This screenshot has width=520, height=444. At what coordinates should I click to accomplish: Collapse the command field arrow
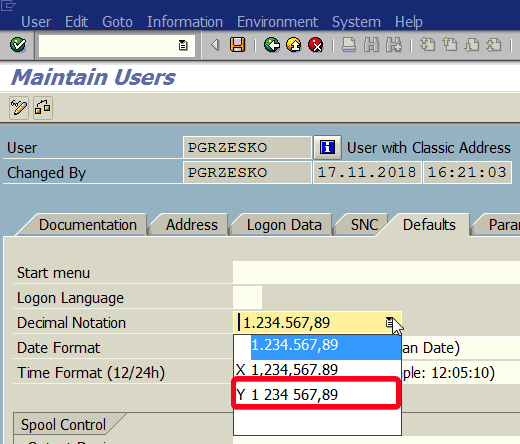pos(215,45)
